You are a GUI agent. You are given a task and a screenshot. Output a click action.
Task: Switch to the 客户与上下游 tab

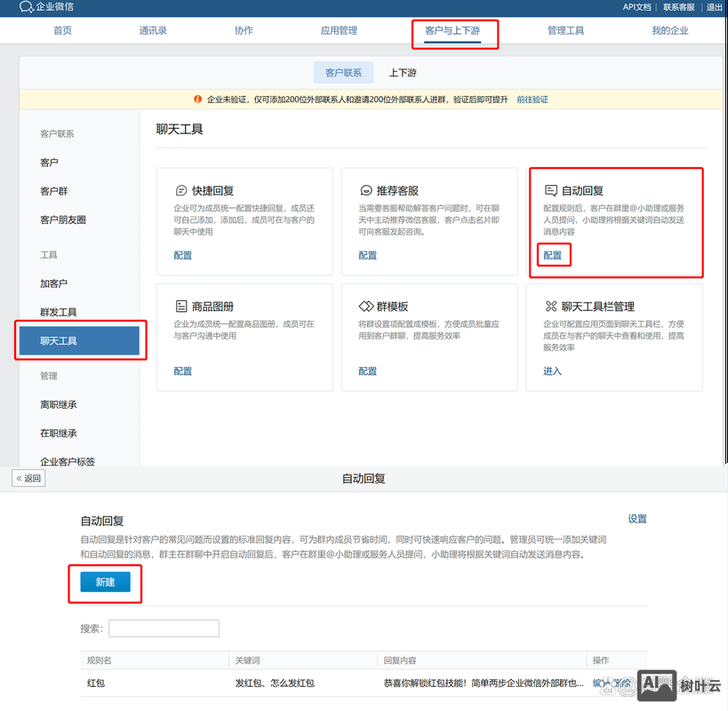point(454,29)
